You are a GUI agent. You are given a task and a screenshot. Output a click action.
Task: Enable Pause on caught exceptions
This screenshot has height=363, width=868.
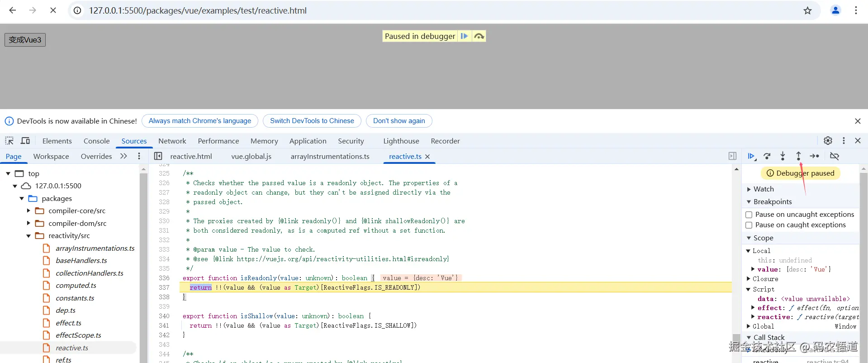(x=749, y=225)
